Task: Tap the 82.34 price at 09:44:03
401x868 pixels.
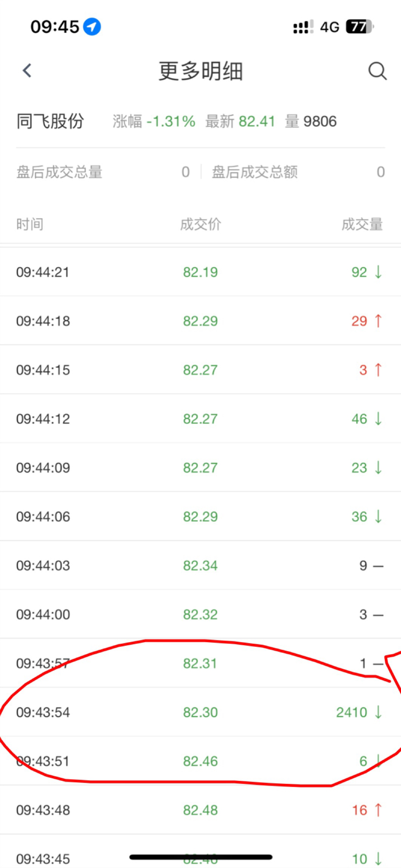Action: [x=200, y=565]
